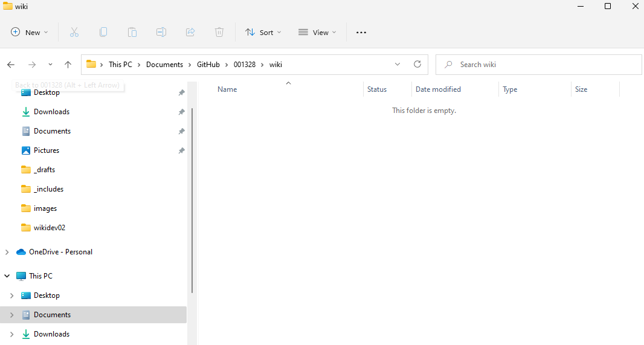Refresh the wiki folder view
This screenshot has height=345, width=644.
click(417, 65)
